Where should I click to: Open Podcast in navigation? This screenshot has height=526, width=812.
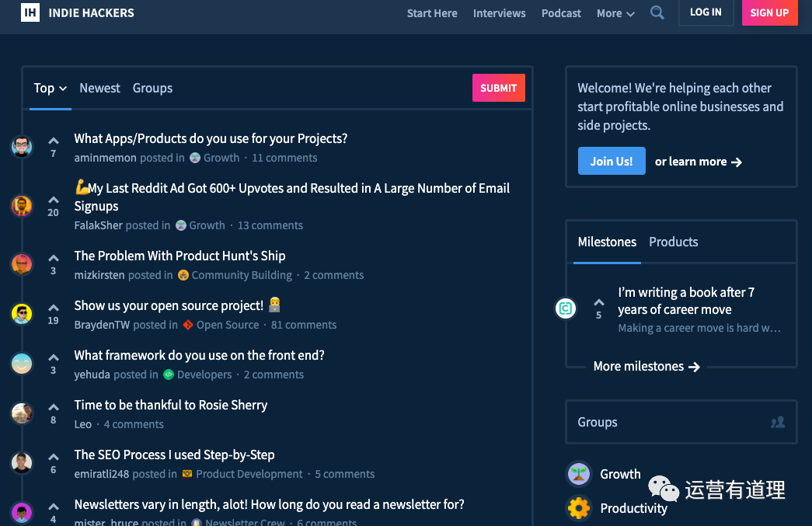[561, 13]
